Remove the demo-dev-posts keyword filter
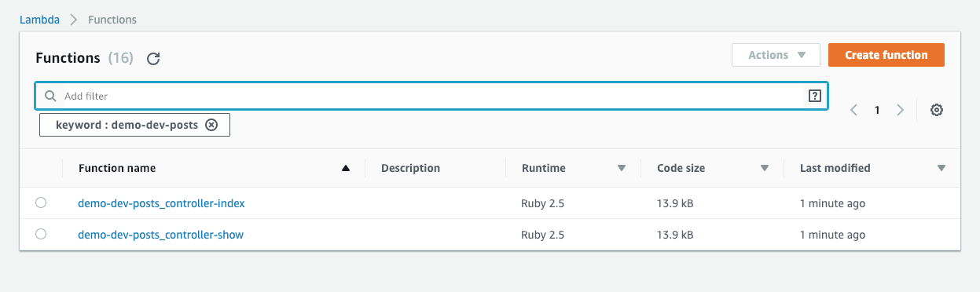Image resolution: width=980 pixels, height=292 pixels. pos(211,125)
